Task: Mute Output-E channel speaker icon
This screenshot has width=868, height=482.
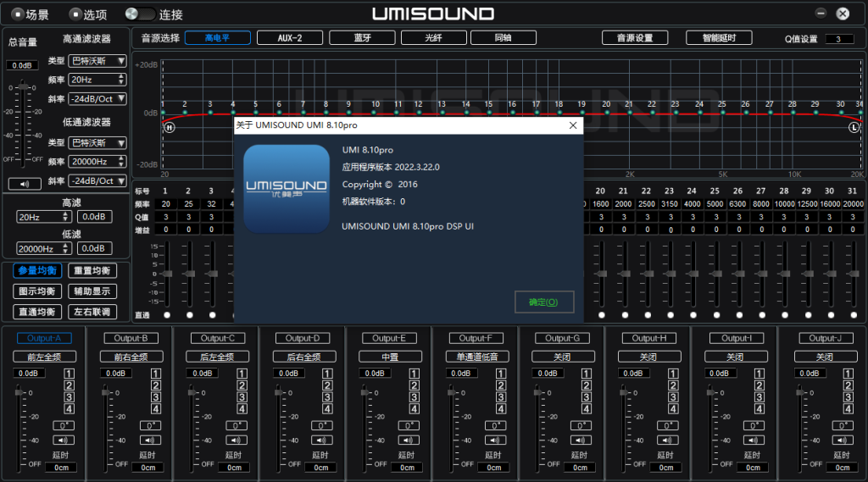Action: click(409, 440)
